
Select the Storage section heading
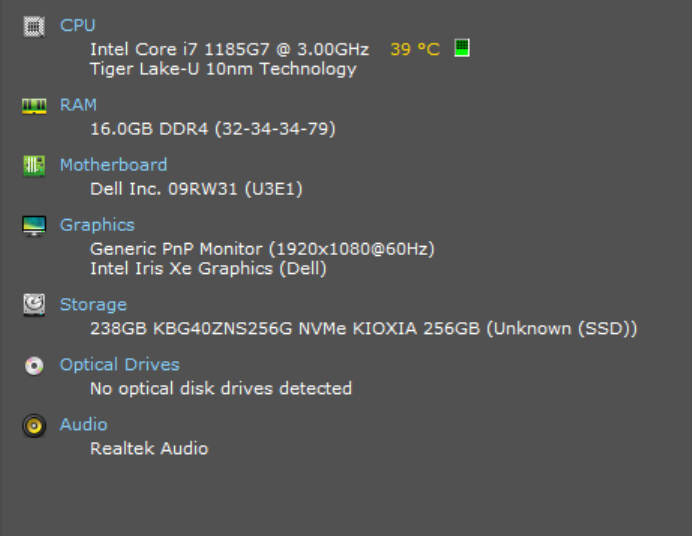(93, 305)
